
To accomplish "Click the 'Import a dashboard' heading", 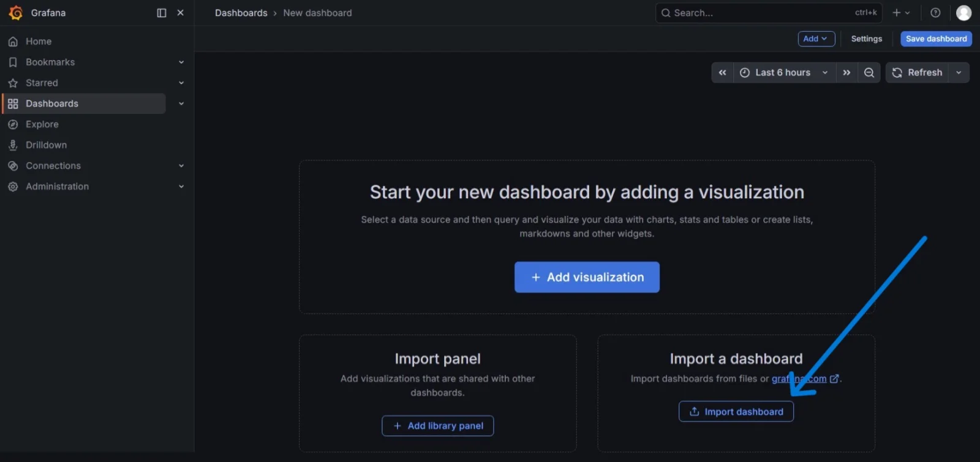I will pos(736,359).
